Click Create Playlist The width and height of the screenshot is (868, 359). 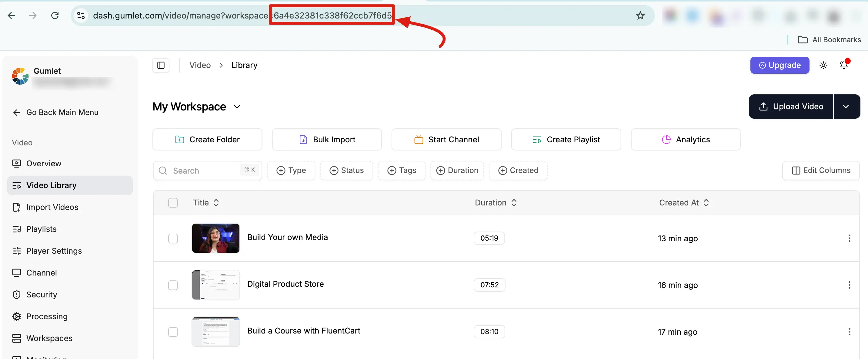tap(566, 139)
